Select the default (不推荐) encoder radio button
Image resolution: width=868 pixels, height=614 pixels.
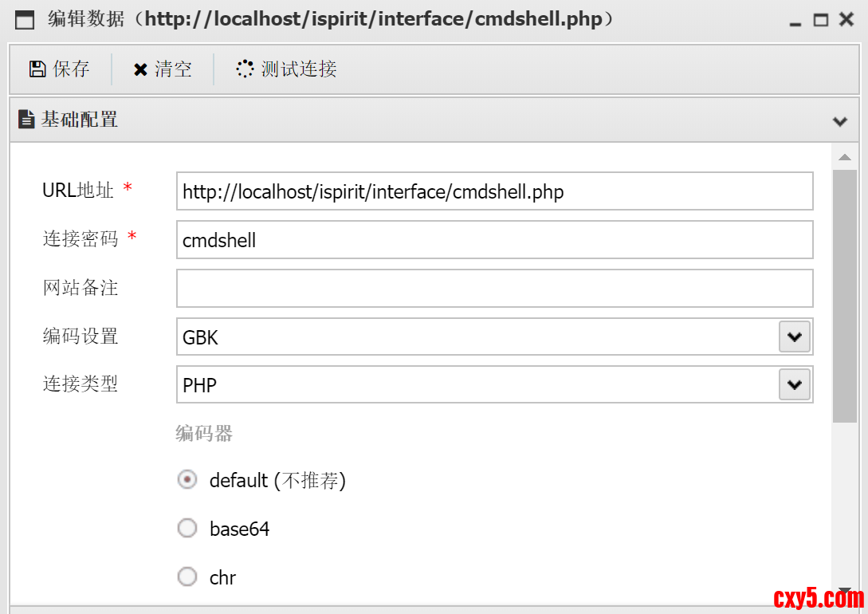187,480
